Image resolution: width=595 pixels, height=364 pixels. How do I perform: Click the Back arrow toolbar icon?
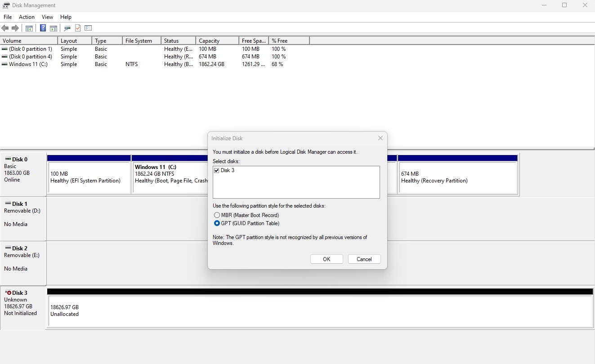click(x=5, y=28)
